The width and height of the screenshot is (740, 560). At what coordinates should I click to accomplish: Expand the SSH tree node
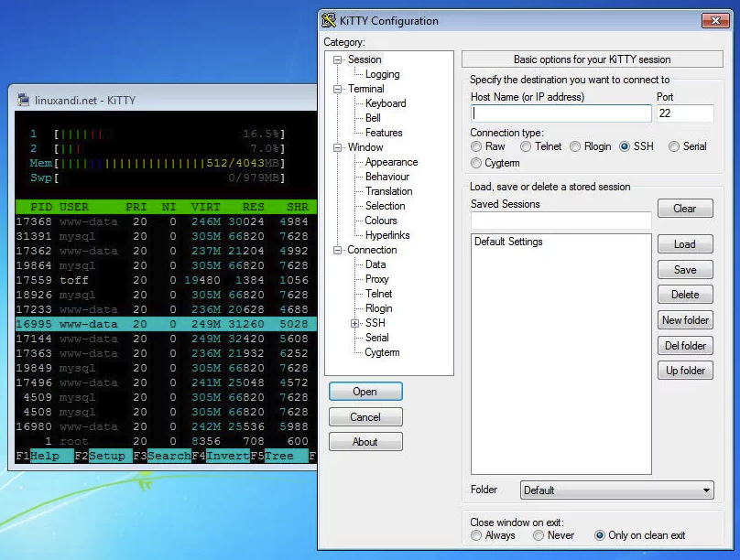(355, 323)
